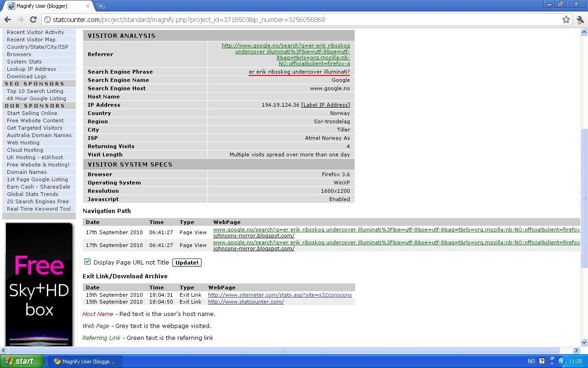Viewport: 588px width, 368px height.
Task: Click the horizontal scrollbar left arrow
Action: coord(4,350)
